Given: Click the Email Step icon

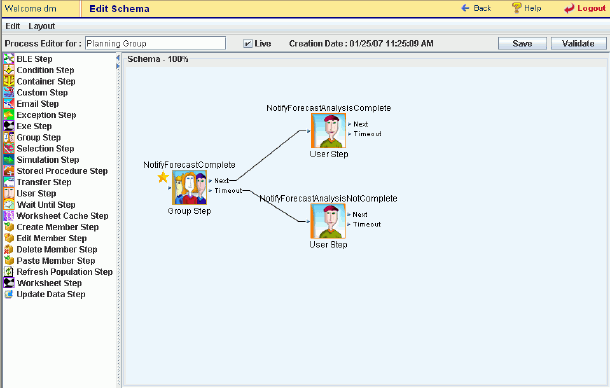Looking at the screenshot, I should pos(9,104).
